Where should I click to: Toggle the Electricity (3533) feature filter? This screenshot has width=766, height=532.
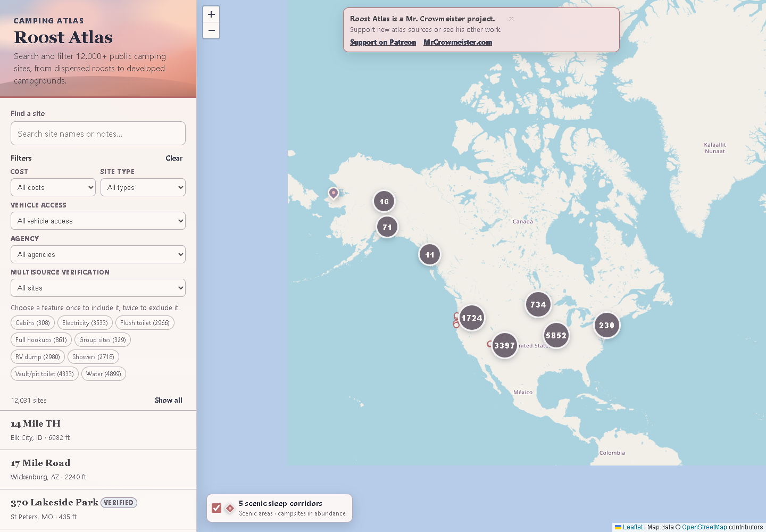[85, 323]
